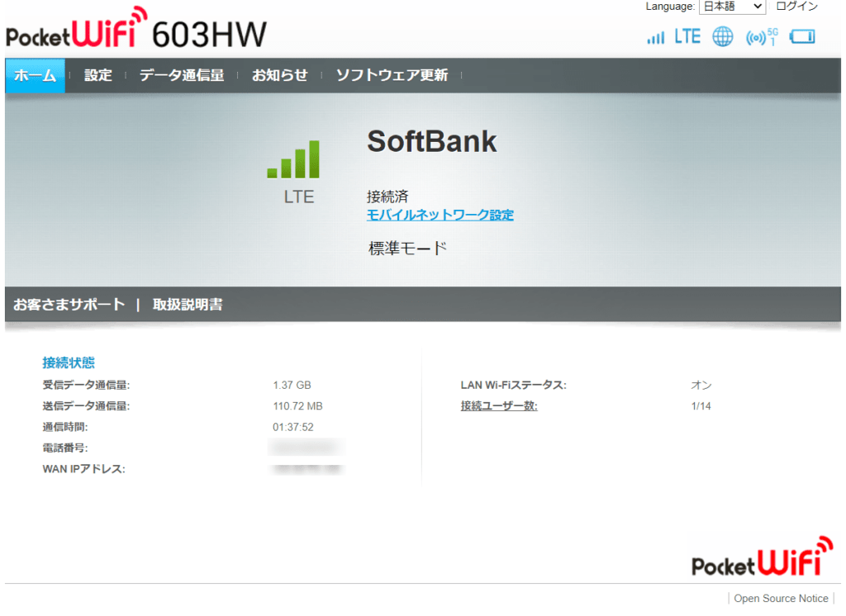Click the battery level icon
This screenshot has width=846, height=616.
click(x=802, y=36)
